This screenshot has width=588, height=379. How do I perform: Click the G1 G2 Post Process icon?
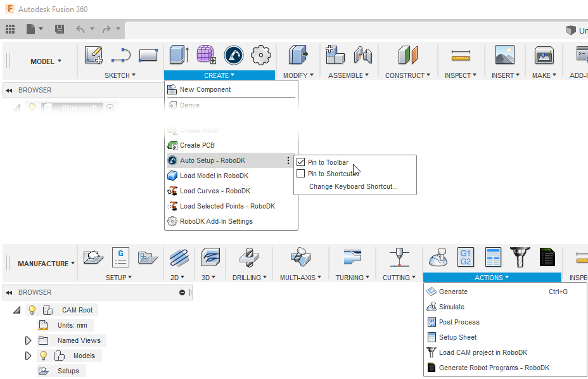pyautogui.click(x=465, y=257)
